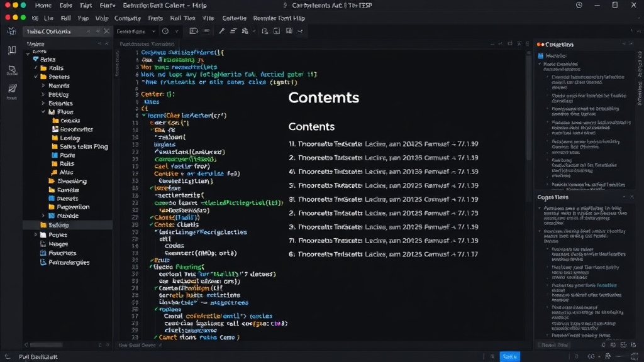Click the folder icon of the selected tree row
The height and width of the screenshot is (362, 644).
click(x=43, y=225)
